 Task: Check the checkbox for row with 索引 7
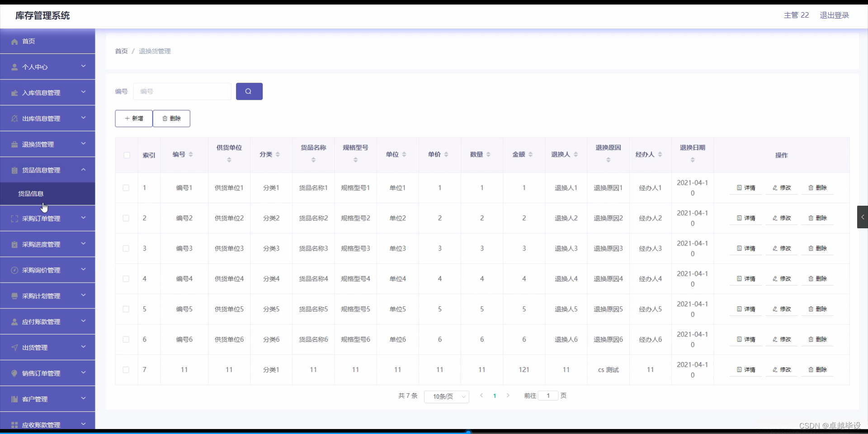126,370
